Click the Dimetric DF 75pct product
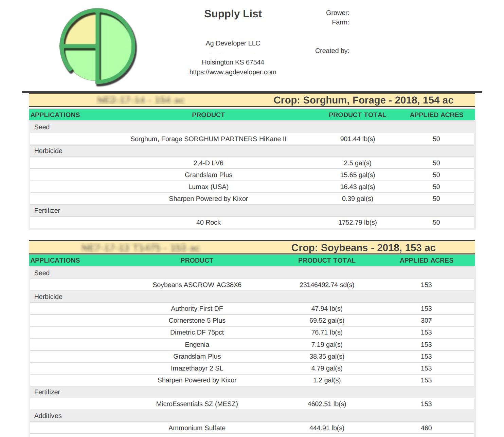The width and height of the screenshot is (504, 437). pos(197,332)
